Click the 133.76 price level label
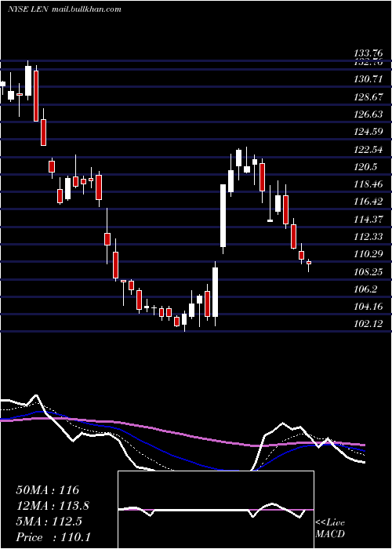The image size is (392, 549). pyautogui.click(x=368, y=53)
